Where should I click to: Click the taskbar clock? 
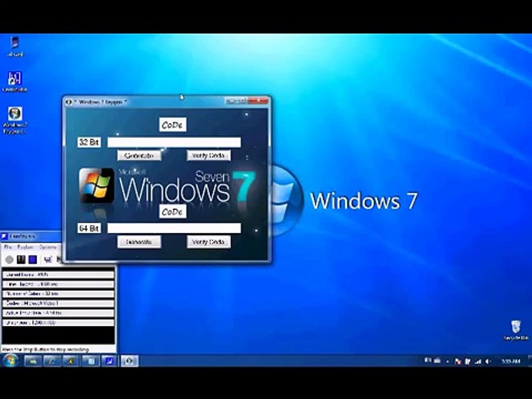tap(510, 361)
